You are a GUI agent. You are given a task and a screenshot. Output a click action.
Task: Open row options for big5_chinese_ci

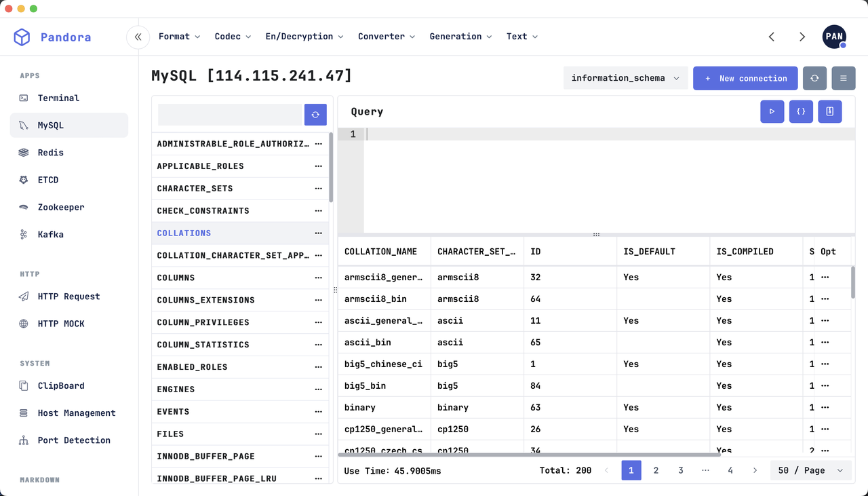[x=825, y=364]
